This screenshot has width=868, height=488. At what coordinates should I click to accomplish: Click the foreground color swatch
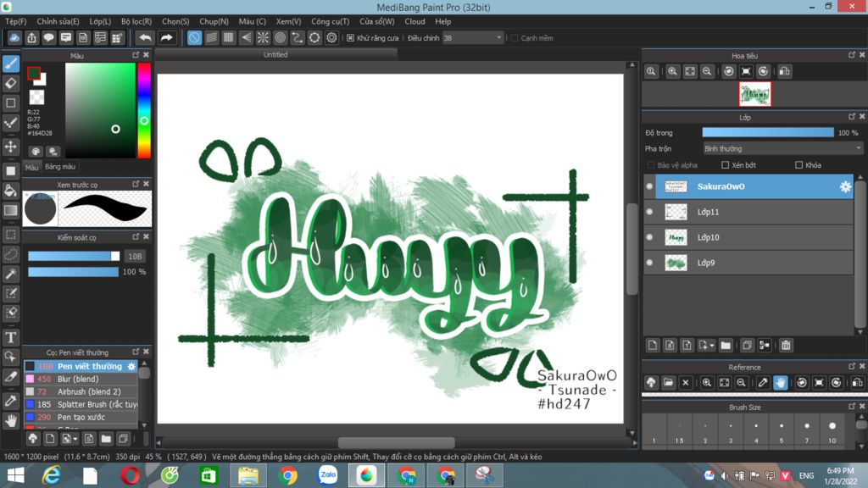(x=34, y=74)
